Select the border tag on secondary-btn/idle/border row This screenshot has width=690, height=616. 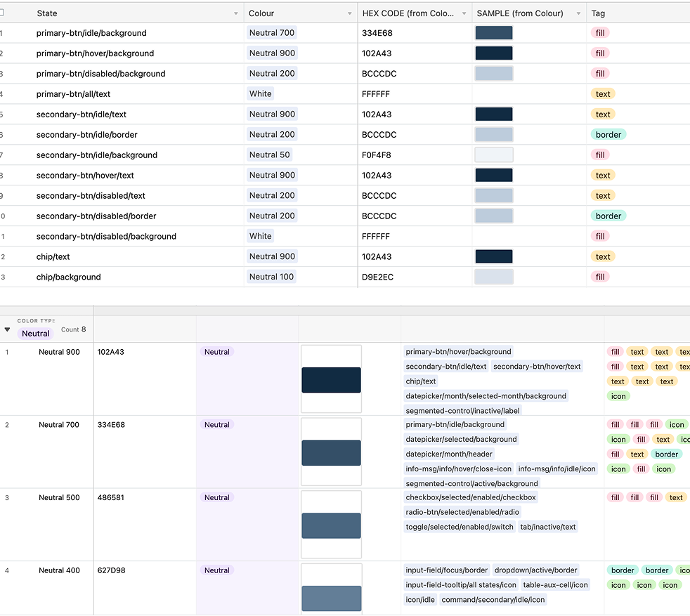(x=608, y=134)
